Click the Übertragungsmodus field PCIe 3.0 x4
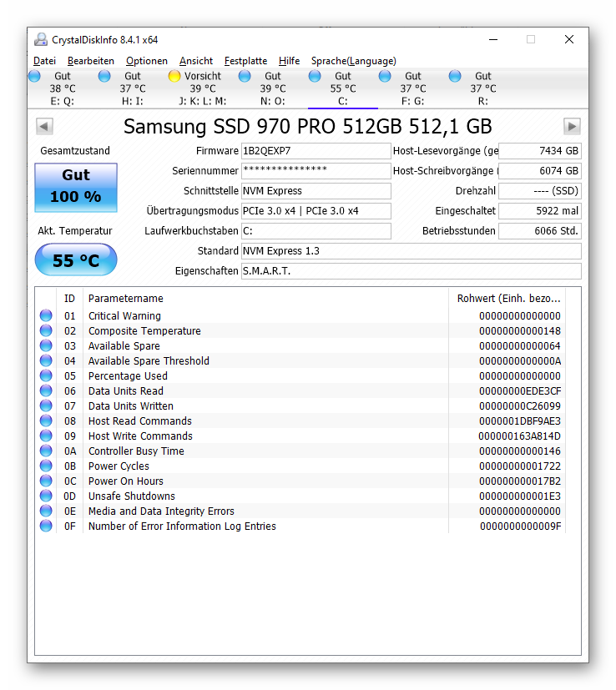Viewport: 616px width, 690px height. pos(316,211)
